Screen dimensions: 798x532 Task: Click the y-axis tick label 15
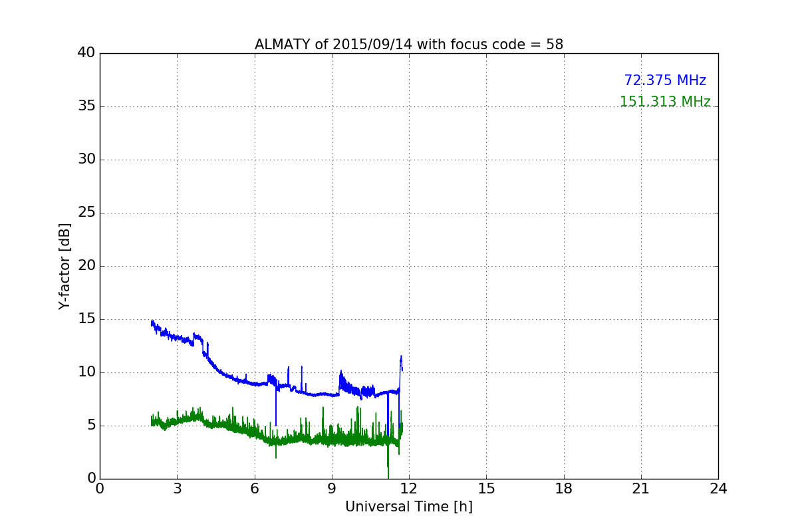click(x=86, y=319)
